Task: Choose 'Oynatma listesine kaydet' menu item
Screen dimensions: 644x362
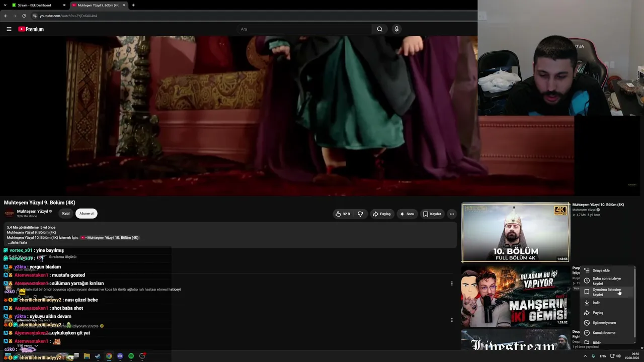Action: pyautogui.click(x=607, y=292)
